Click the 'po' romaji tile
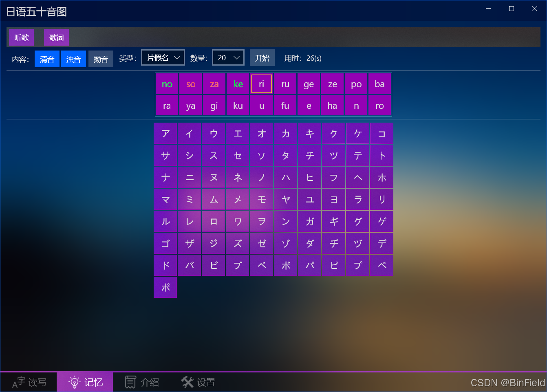 356,84
